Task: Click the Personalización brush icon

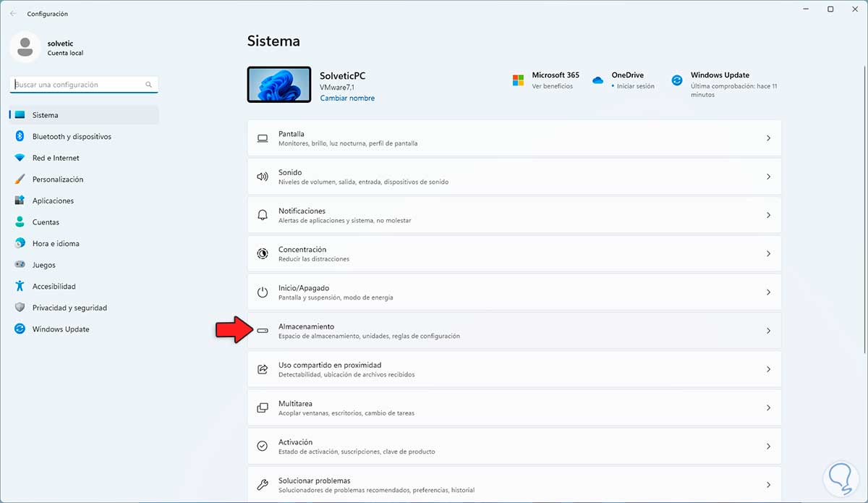Action: [20, 179]
